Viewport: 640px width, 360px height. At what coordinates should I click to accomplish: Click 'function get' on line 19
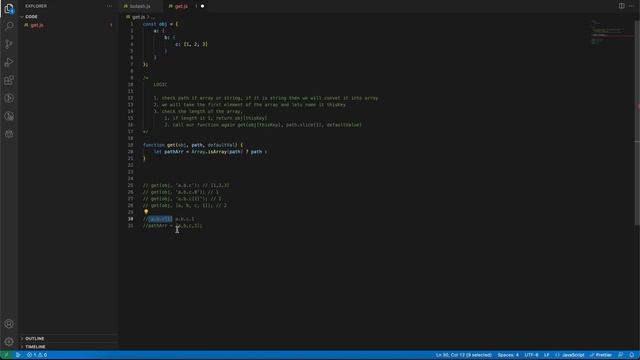159,145
